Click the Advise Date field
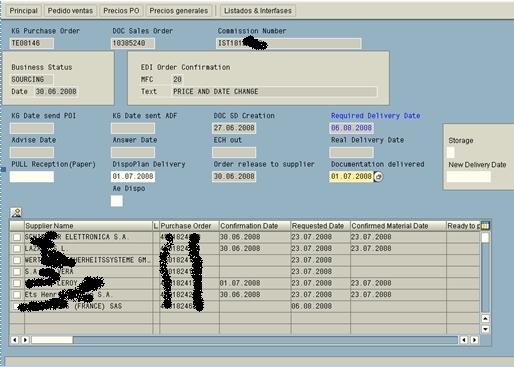The width and height of the screenshot is (514, 367). 32,152
